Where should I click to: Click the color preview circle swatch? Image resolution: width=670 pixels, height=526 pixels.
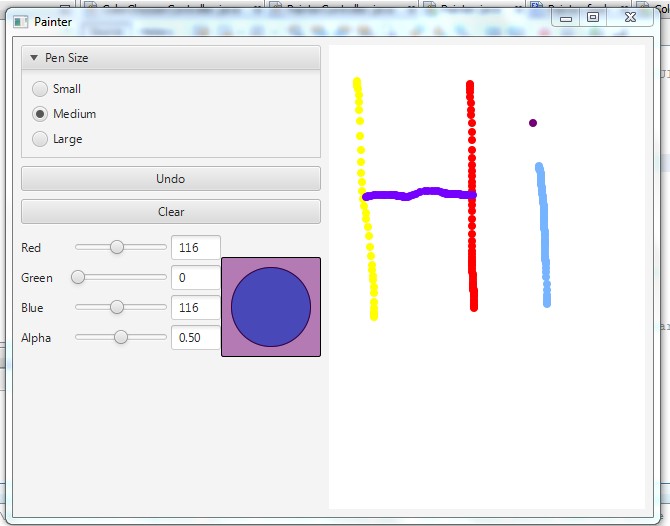[x=271, y=307]
